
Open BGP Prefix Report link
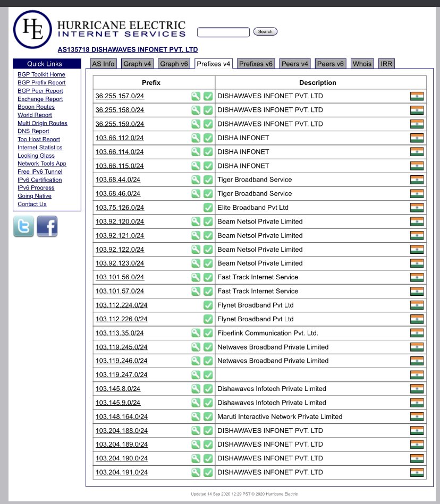point(41,83)
